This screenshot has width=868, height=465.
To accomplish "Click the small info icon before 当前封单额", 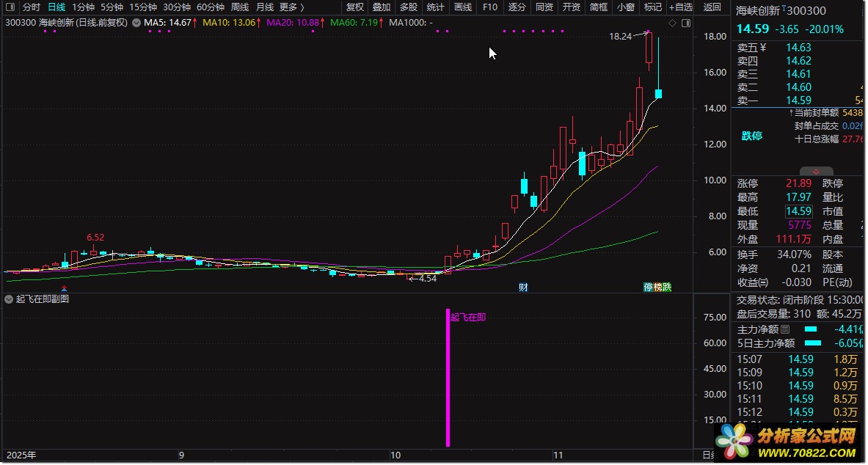I will pos(791,112).
